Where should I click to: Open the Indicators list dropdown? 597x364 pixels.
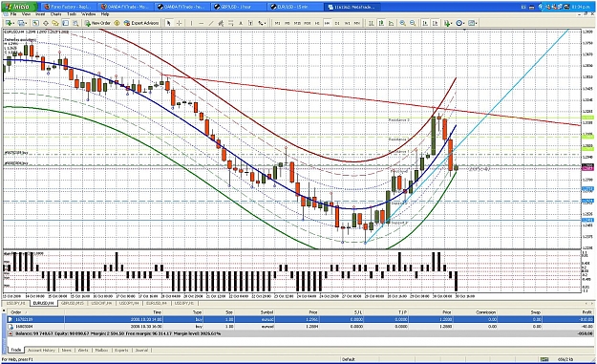448,23
